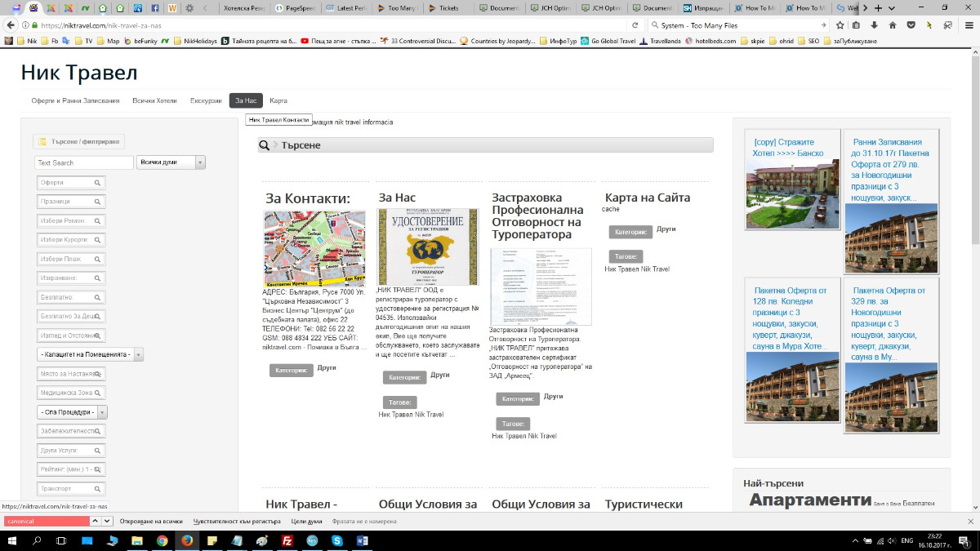Open the Капацитет на Помещенията dropdown
The width and height of the screenshot is (980, 551).
click(x=90, y=354)
